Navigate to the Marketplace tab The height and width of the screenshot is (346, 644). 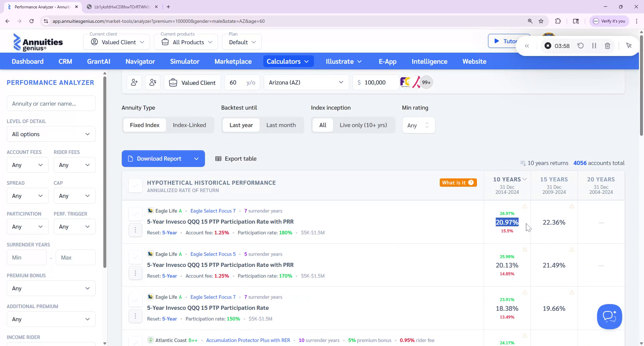click(x=233, y=61)
